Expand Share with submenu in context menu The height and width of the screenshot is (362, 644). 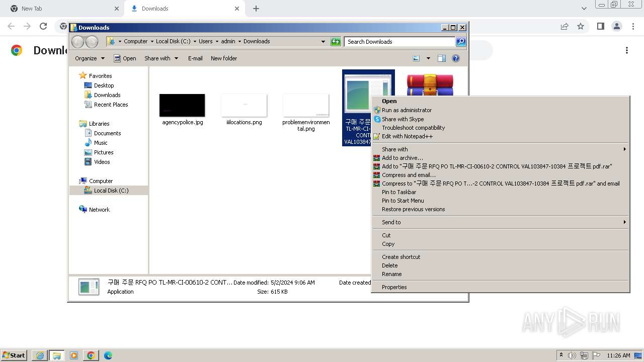[x=501, y=149]
